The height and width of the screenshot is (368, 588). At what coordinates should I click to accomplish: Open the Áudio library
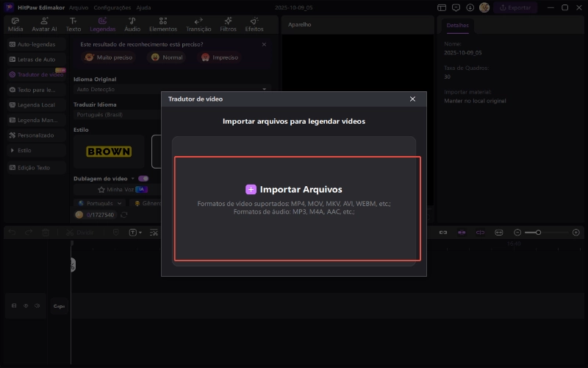(x=132, y=24)
